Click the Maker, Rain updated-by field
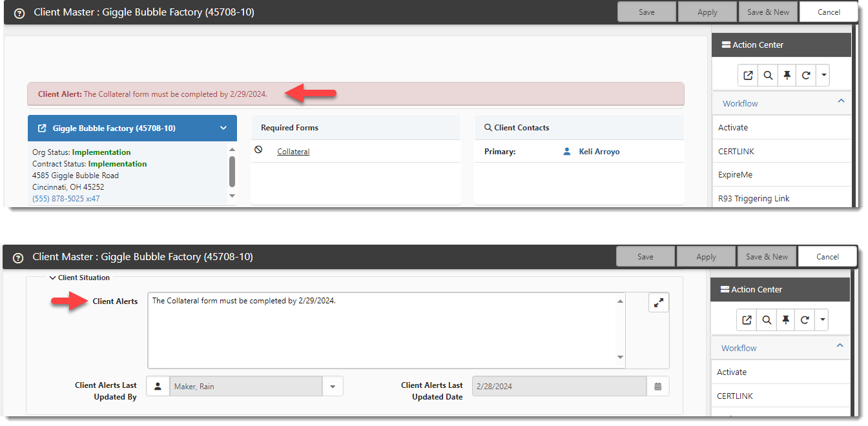 [246, 387]
